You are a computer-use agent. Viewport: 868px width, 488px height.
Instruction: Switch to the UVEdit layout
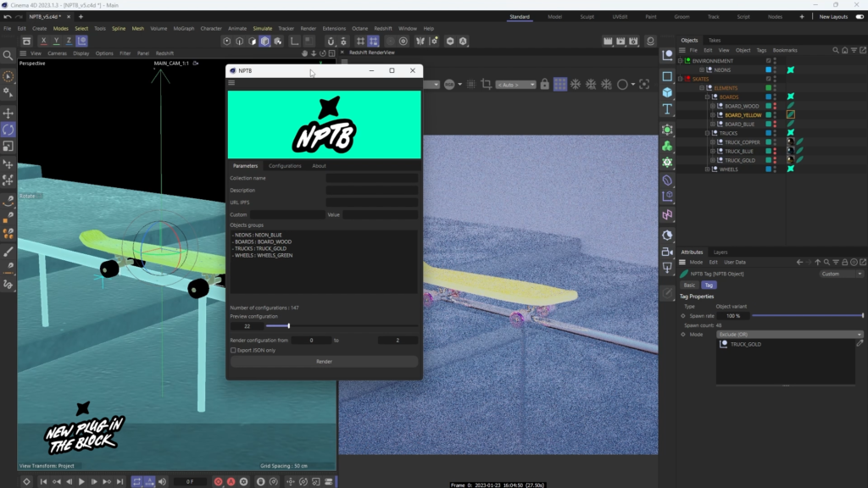(620, 17)
